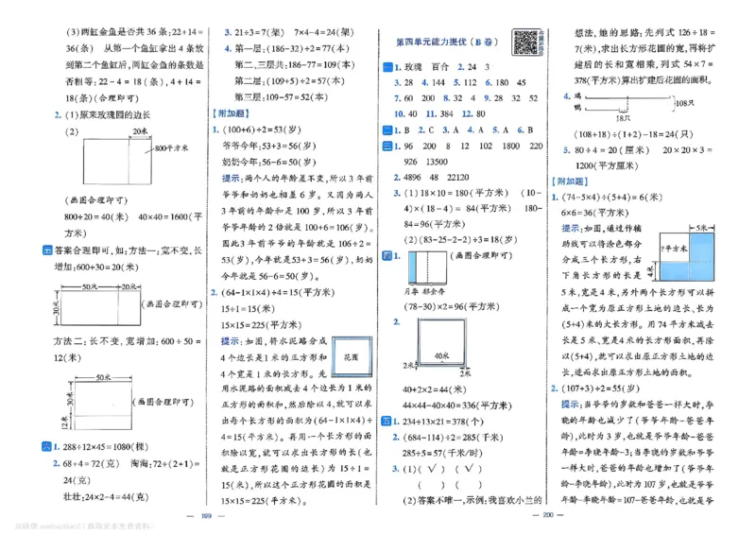Click the equation 40+2×2=44(米)

(435, 389)
